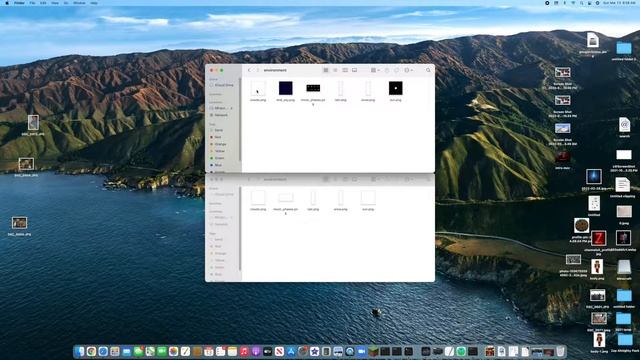Select snow.png in the back Finder window
640x360 pixels.
tap(340, 201)
